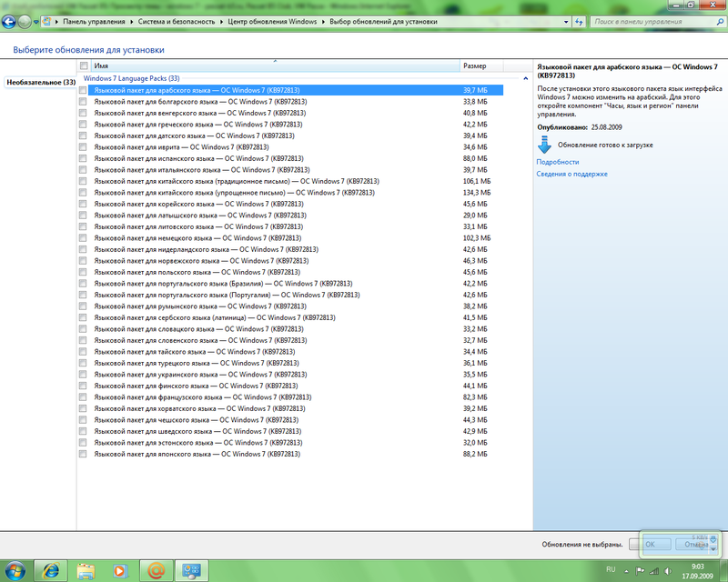Click the control panel search field
This screenshot has height=582, width=728.
pyautogui.click(x=653, y=21)
